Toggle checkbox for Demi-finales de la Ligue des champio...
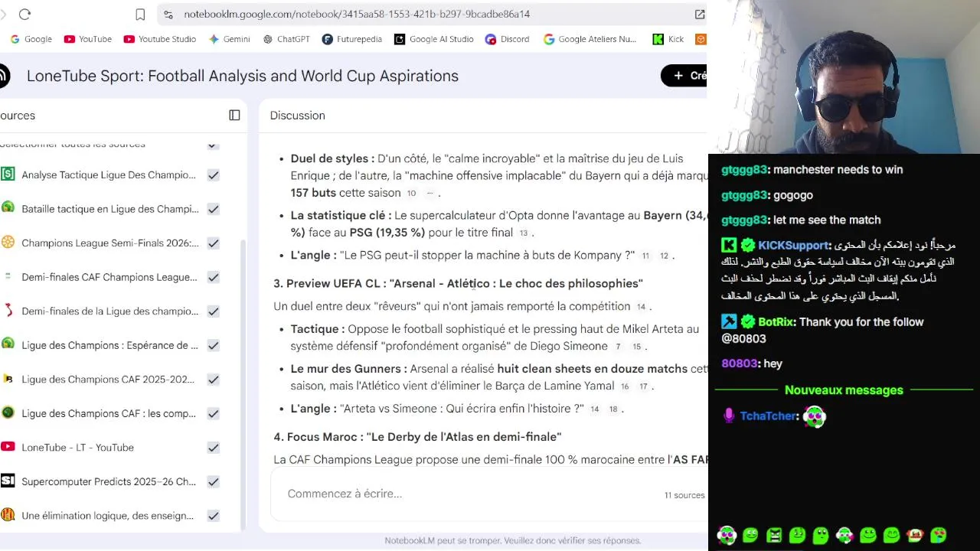980x551 pixels. tap(213, 311)
